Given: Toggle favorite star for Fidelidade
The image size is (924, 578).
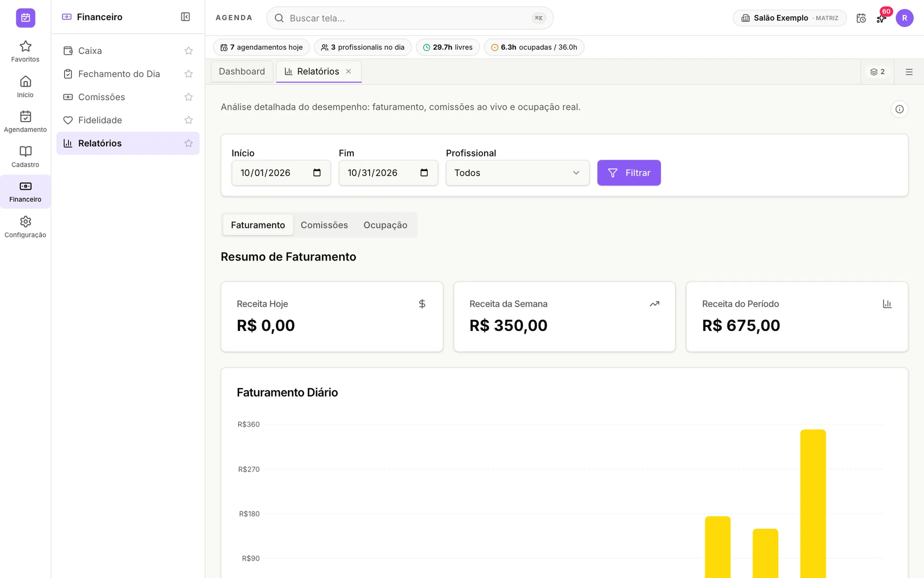Looking at the screenshot, I should (x=189, y=120).
